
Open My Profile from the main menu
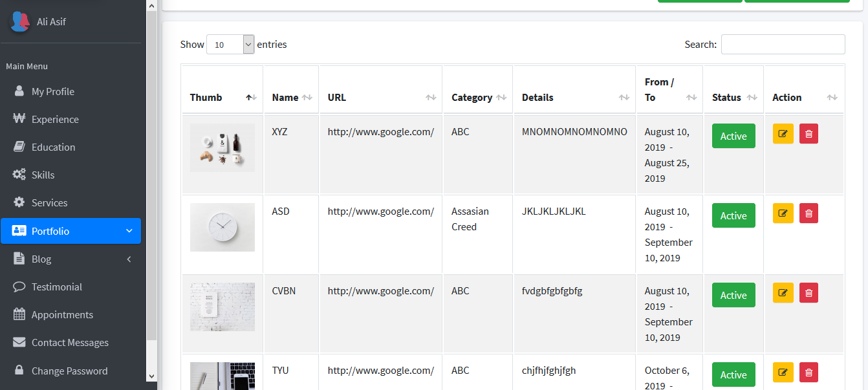[52, 91]
